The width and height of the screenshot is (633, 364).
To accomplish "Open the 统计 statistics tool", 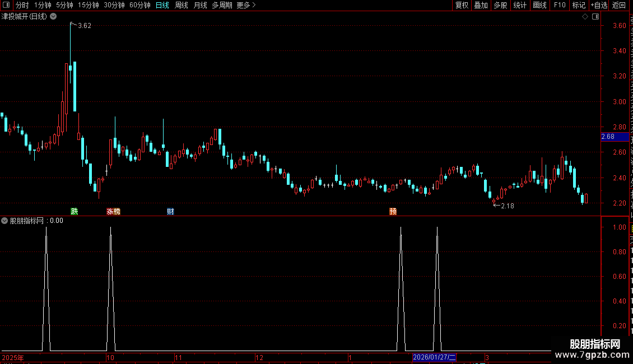I will [x=519, y=5].
